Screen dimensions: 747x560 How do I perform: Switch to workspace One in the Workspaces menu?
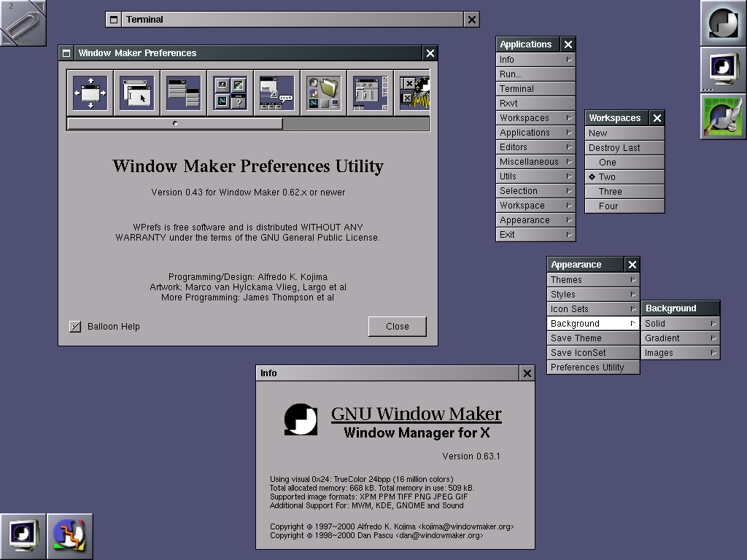click(608, 163)
